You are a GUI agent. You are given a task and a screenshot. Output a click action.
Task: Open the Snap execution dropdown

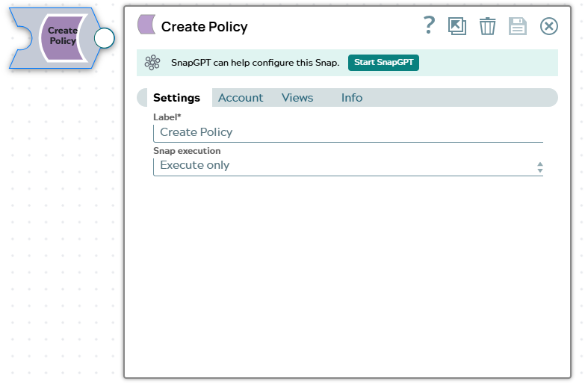coord(348,166)
